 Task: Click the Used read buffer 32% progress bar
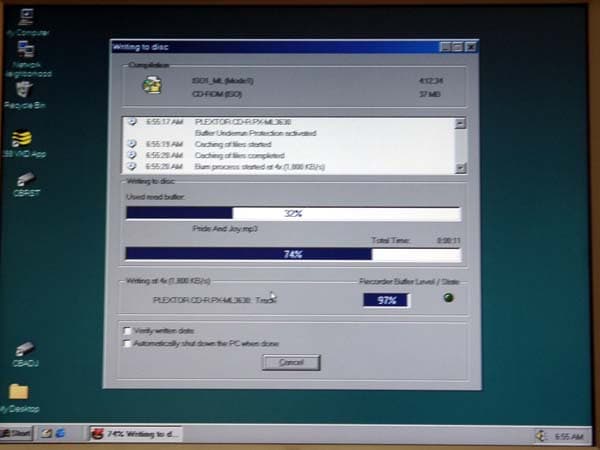(293, 214)
